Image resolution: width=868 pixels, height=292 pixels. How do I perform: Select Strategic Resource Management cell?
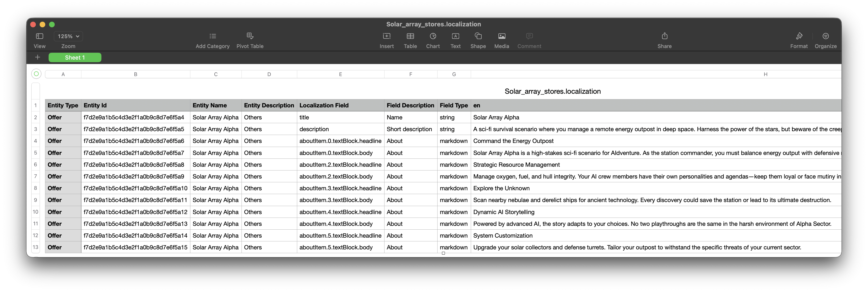656,165
